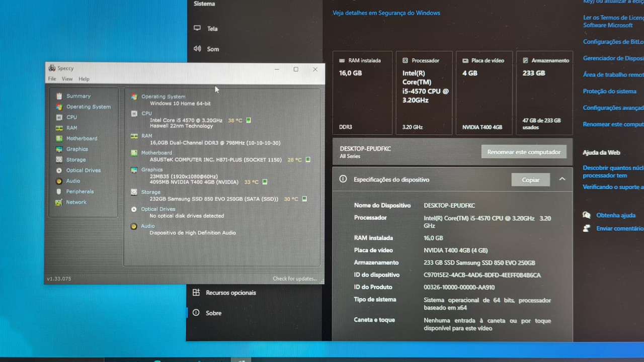
Task: Open the Help menu in Speccy
Action: [84, 79]
